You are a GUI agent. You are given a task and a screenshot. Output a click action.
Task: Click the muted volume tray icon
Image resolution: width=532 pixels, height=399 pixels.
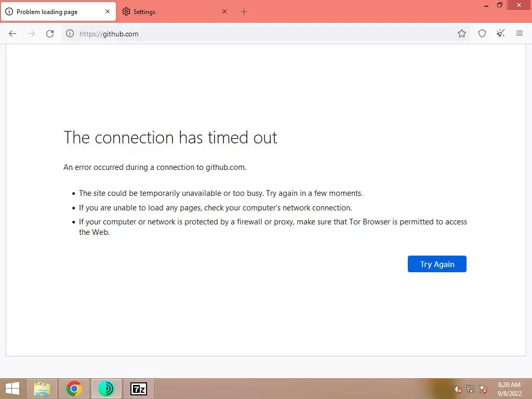tap(458, 389)
